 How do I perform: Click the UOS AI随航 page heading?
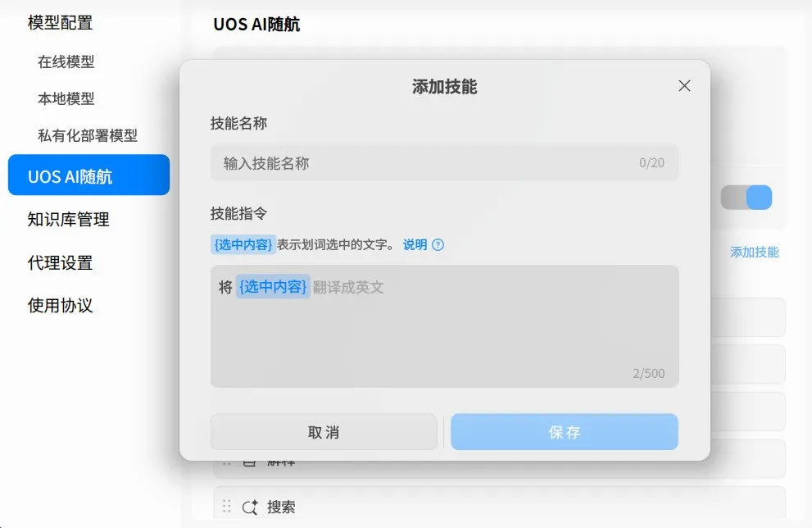click(x=256, y=25)
